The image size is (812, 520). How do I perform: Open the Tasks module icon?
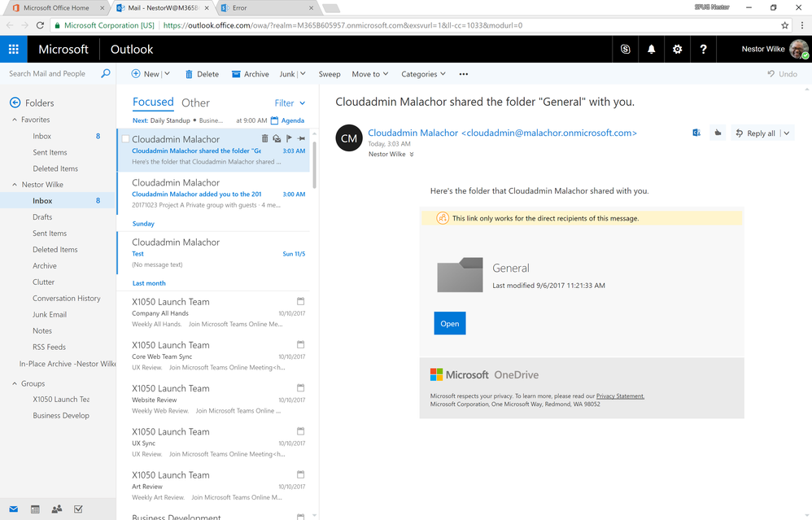click(x=78, y=509)
